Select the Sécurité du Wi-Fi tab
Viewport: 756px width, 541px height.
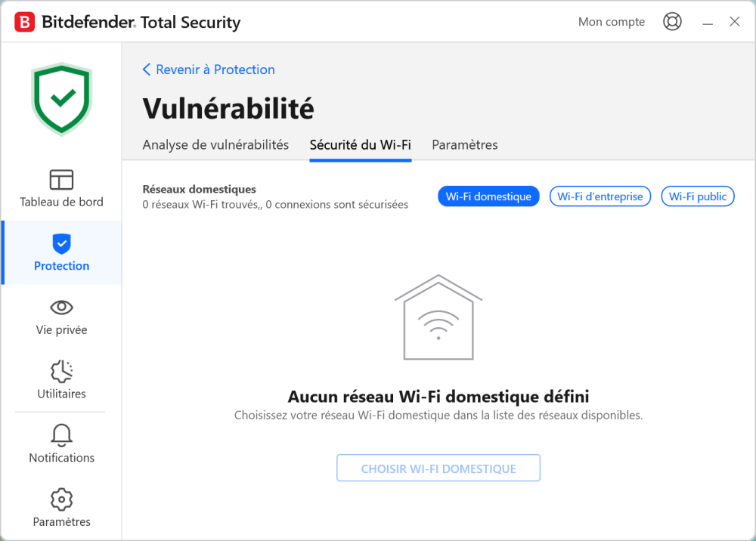tap(361, 145)
